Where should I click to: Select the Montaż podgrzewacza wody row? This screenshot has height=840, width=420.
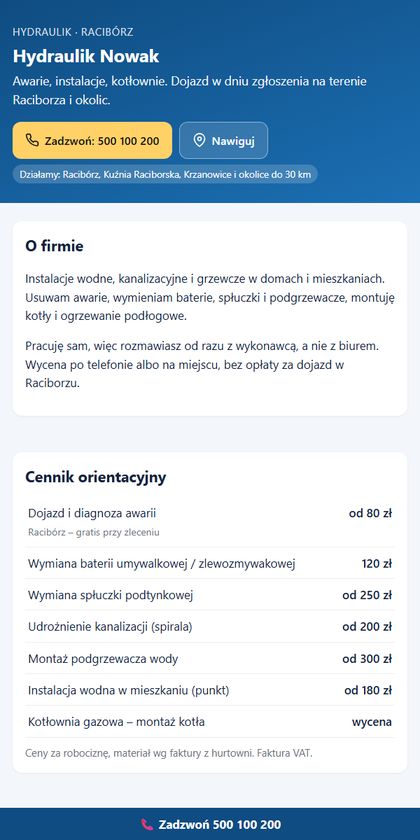(x=210, y=658)
